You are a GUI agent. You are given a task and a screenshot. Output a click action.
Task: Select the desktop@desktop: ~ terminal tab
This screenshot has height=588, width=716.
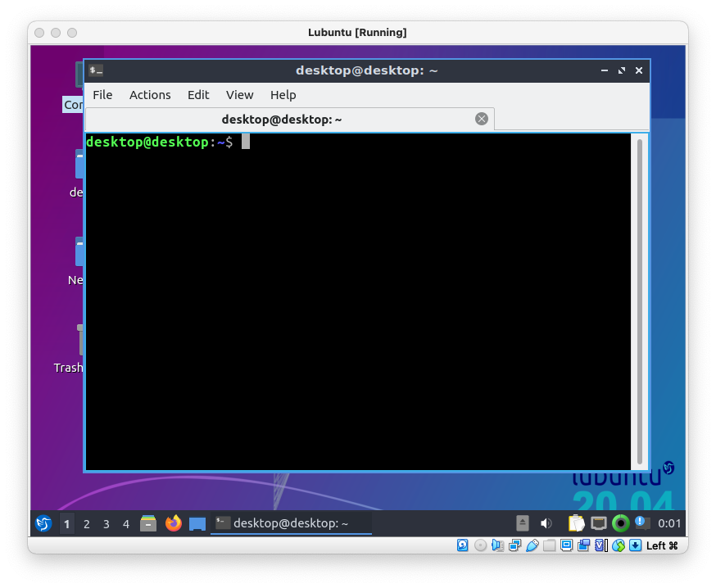289,120
